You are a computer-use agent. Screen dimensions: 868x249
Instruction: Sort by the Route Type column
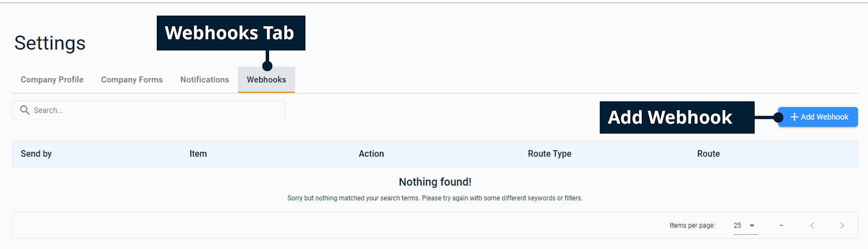coord(550,154)
